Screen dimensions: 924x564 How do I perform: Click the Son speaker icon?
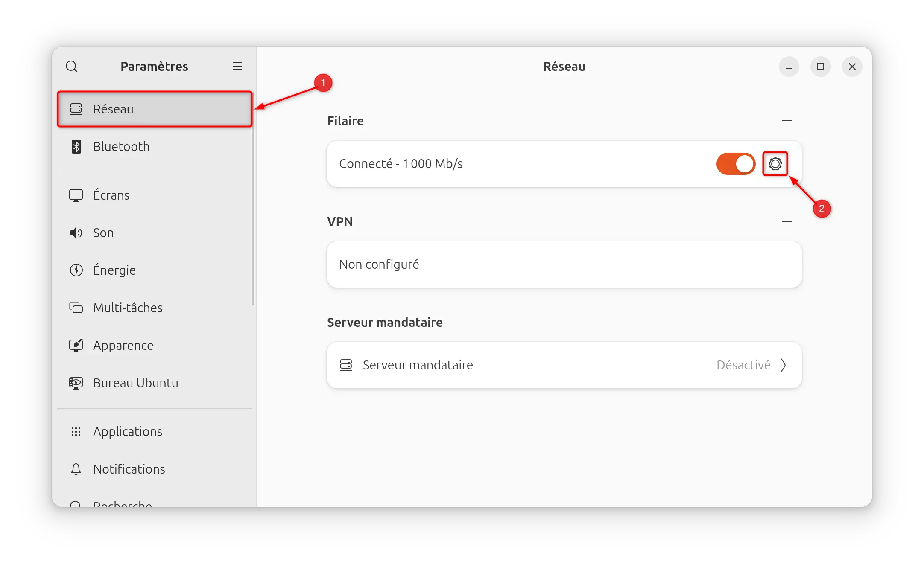(76, 233)
